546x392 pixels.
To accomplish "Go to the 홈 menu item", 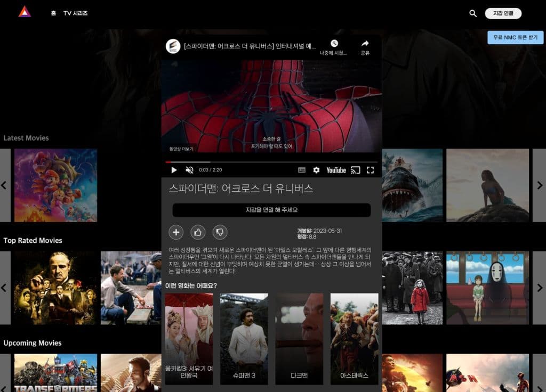I will pos(53,13).
